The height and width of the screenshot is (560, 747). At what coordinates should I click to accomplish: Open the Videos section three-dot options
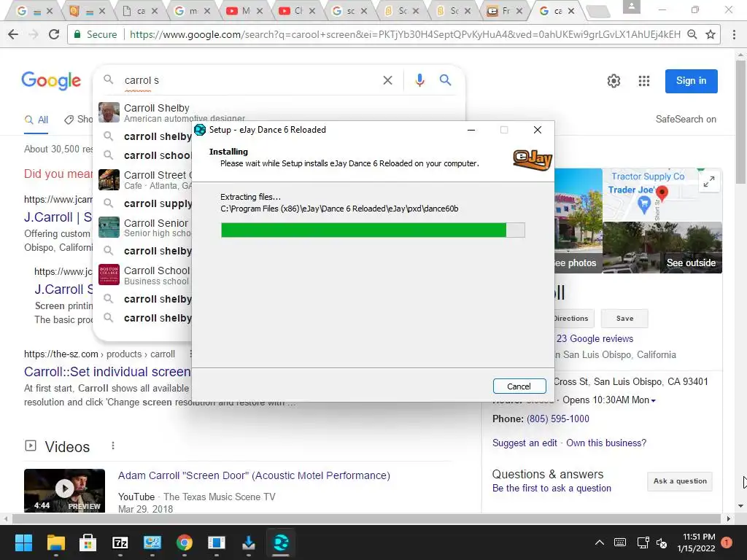pos(113,446)
